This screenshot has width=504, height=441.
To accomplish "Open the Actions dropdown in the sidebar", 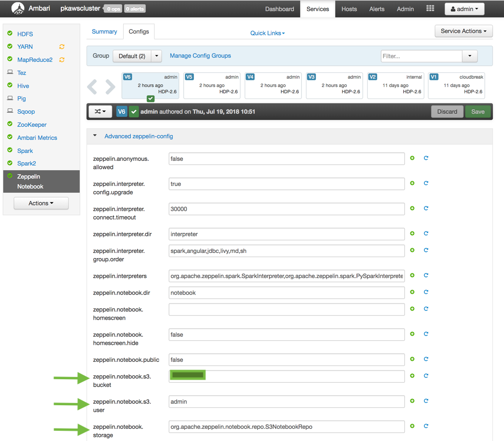I will point(41,203).
